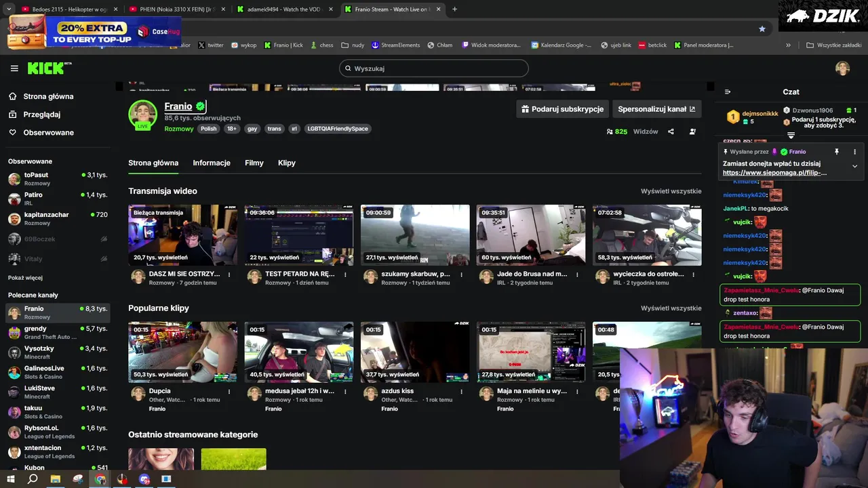Bookmark this page with the star icon
The height and width of the screenshot is (488, 868).
click(762, 29)
